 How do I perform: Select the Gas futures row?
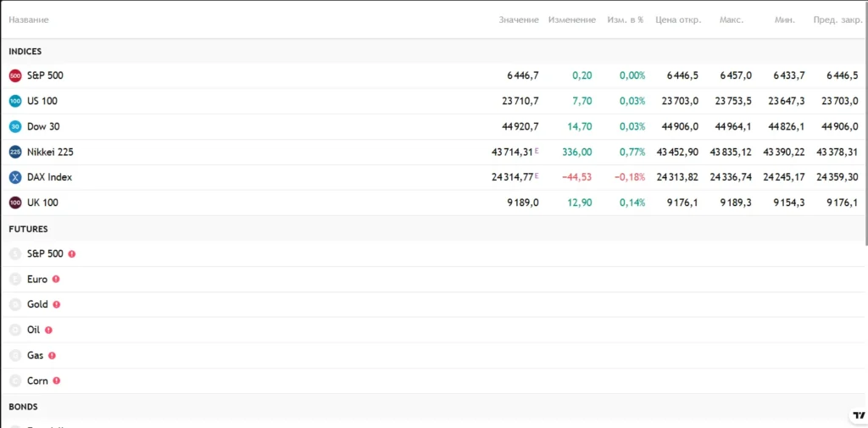[35, 355]
